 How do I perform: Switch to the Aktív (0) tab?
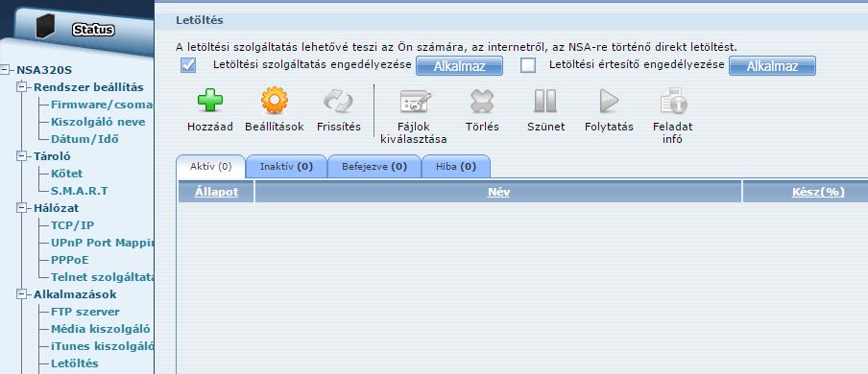[210, 167]
